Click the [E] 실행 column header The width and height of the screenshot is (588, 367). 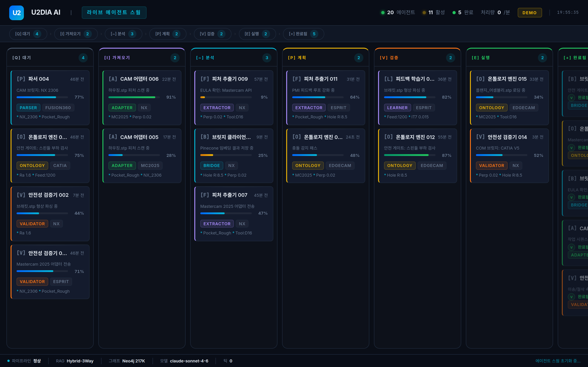[x=481, y=58]
